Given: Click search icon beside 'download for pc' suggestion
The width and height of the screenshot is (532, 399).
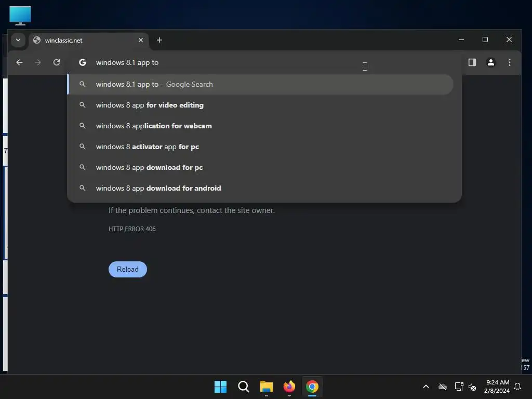Looking at the screenshot, I should 83,167.
